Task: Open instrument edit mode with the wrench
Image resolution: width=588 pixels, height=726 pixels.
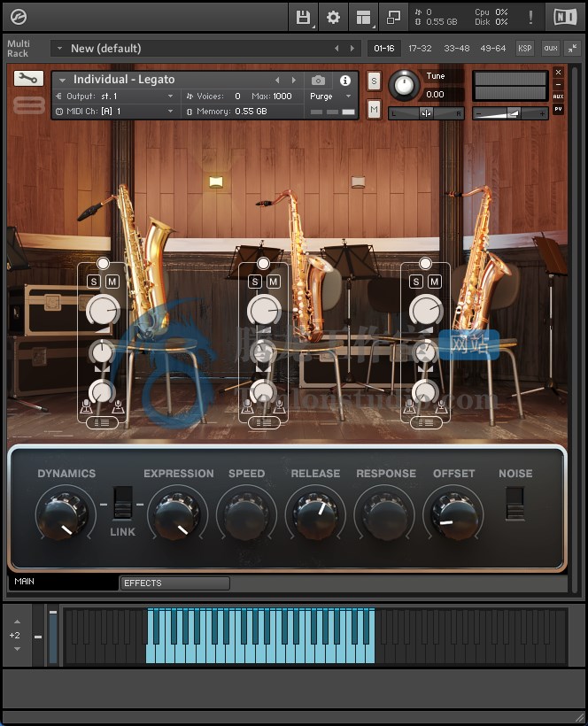Action: (x=28, y=79)
